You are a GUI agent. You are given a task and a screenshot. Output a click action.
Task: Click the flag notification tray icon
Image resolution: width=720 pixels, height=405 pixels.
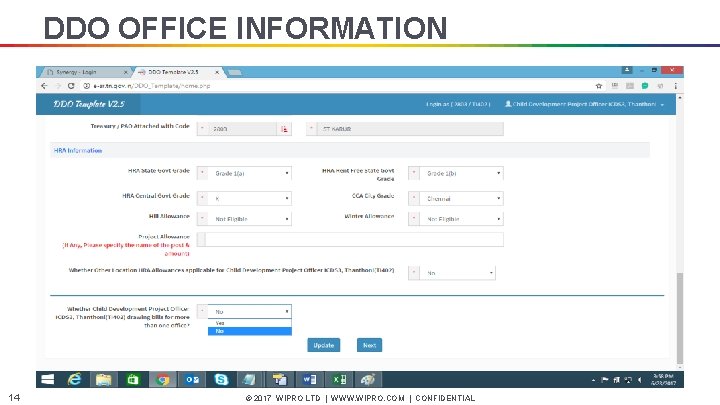pyautogui.click(x=604, y=380)
